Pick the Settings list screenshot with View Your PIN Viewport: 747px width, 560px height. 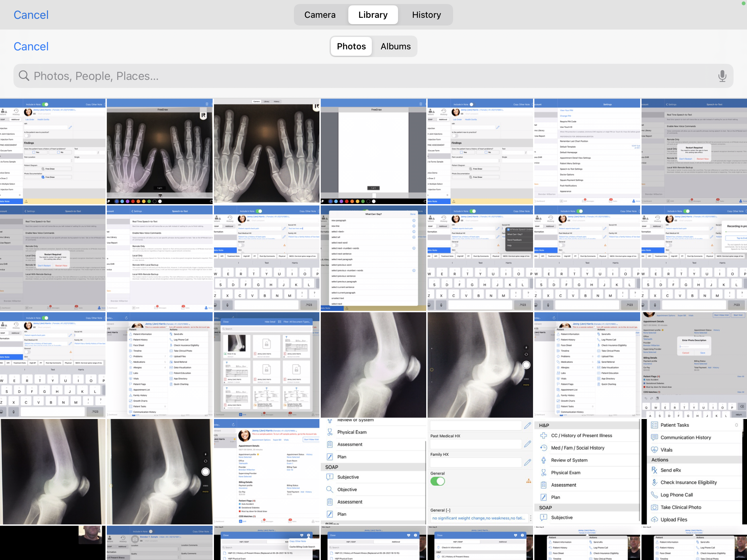point(587,151)
